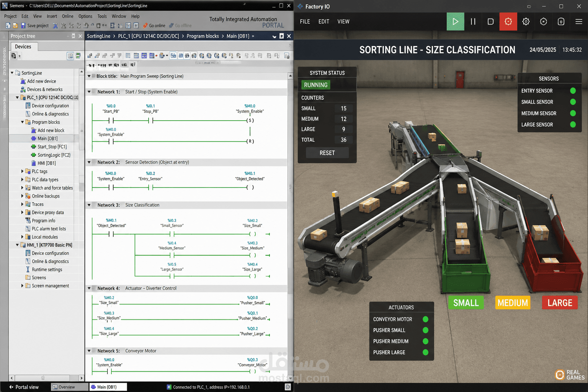
Task: Toggle the ENTRY SENSOR indicator light
Action: 573,91
